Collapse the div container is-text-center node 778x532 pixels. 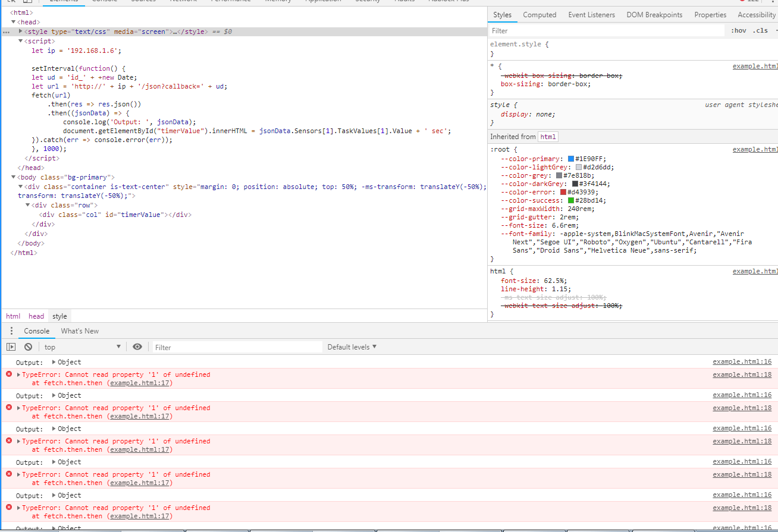pyautogui.click(x=21, y=187)
